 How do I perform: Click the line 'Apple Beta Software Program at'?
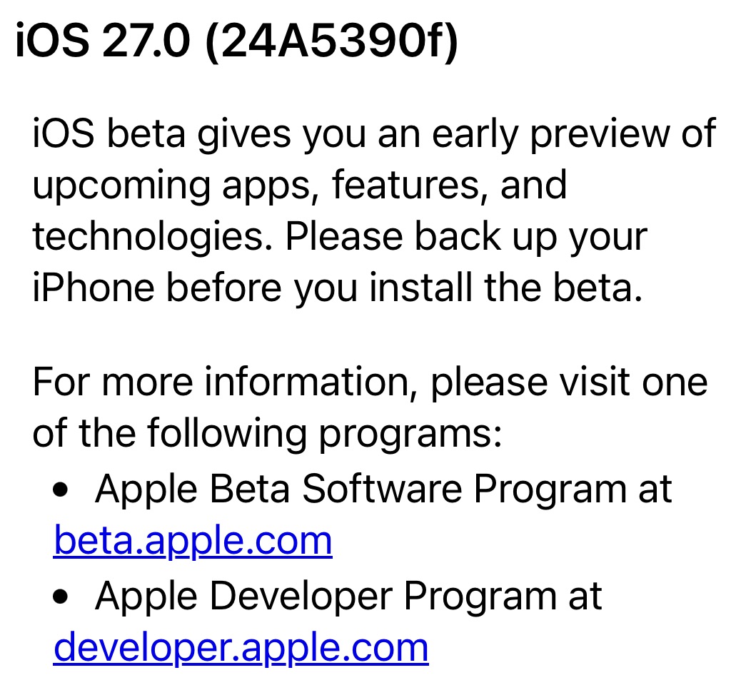383,490
